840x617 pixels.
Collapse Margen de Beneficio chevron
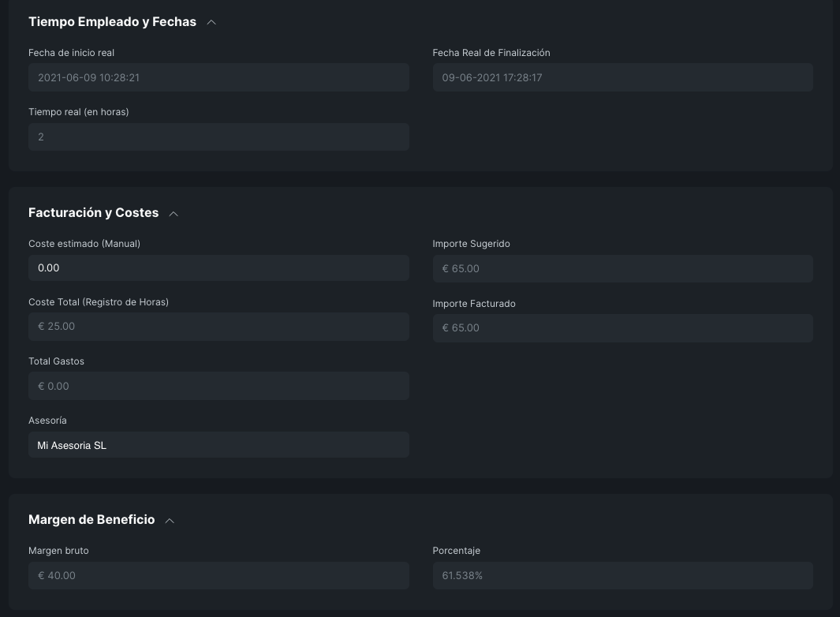(x=170, y=520)
